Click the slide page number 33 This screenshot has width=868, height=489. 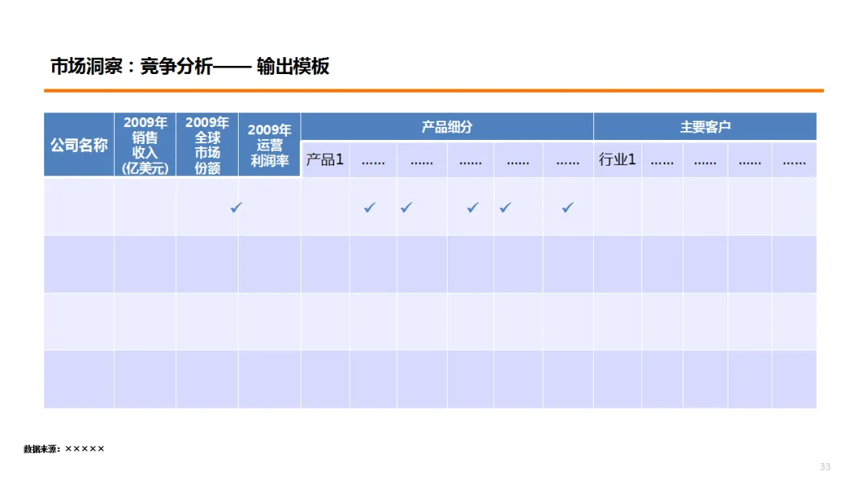pos(825,466)
